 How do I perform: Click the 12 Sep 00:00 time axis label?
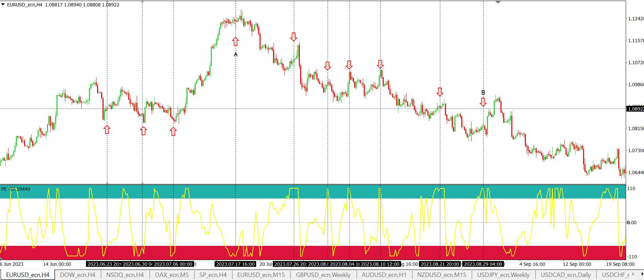click(577, 264)
